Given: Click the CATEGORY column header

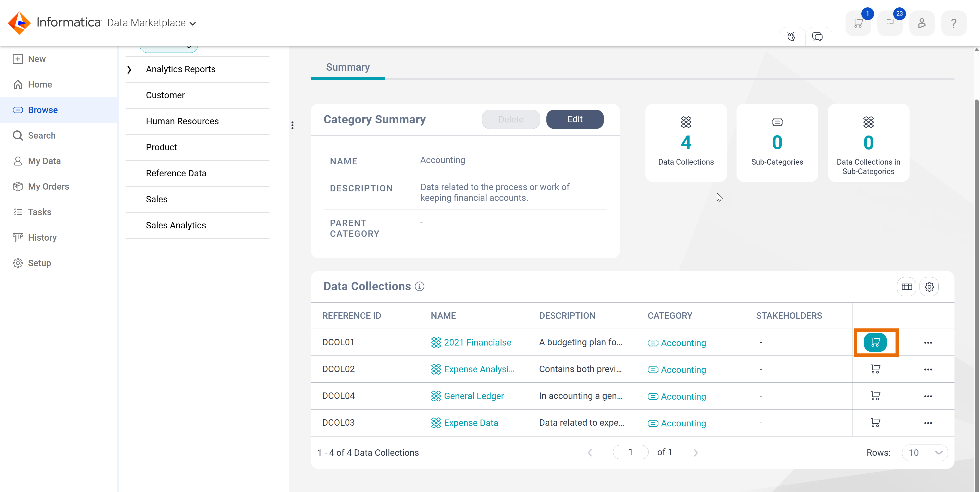Looking at the screenshot, I should click(670, 315).
